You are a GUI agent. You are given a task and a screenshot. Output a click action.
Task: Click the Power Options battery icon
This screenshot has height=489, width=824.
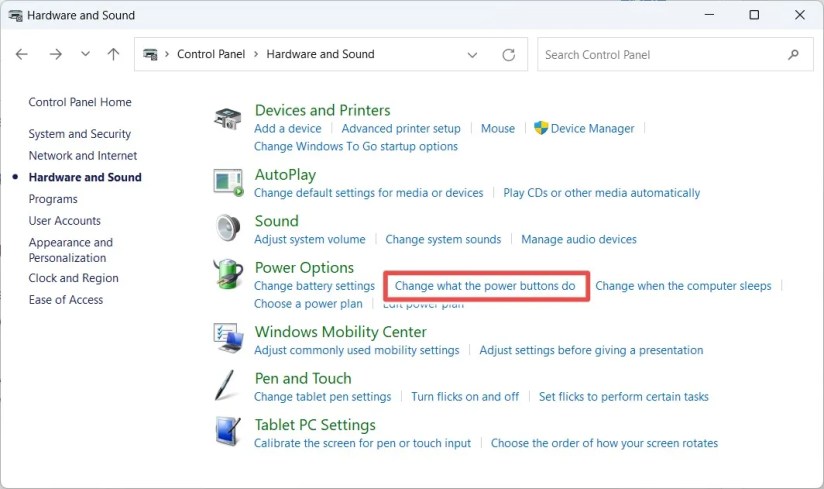point(228,274)
